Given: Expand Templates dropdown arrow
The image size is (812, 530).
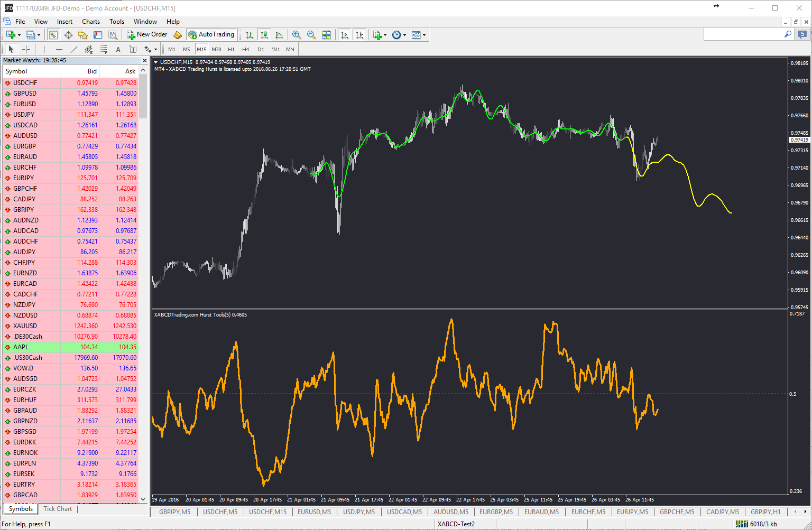Looking at the screenshot, I should (424, 35).
